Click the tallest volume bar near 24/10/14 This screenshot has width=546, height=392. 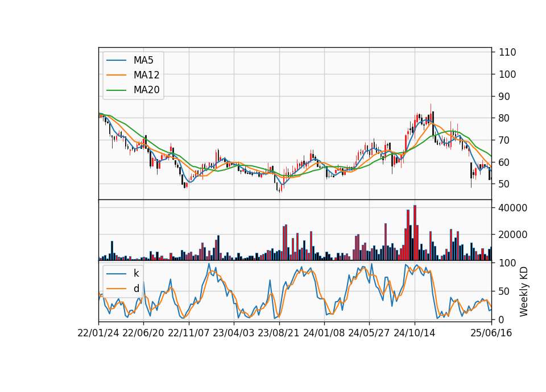[415, 233]
